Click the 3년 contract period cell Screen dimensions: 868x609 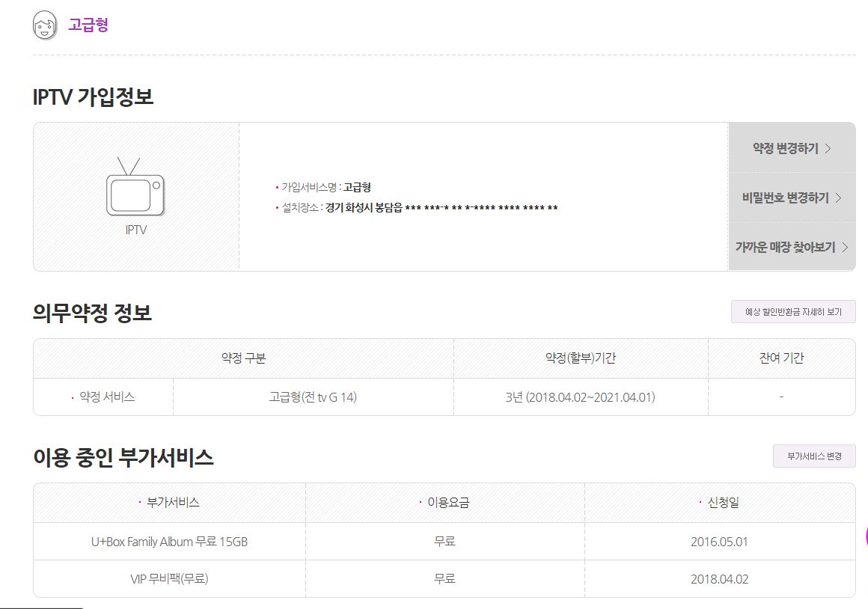[580, 397]
